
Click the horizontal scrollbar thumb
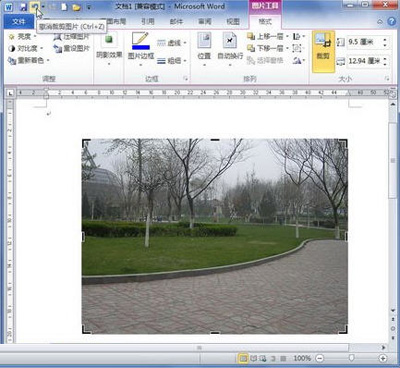click(199, 348)
